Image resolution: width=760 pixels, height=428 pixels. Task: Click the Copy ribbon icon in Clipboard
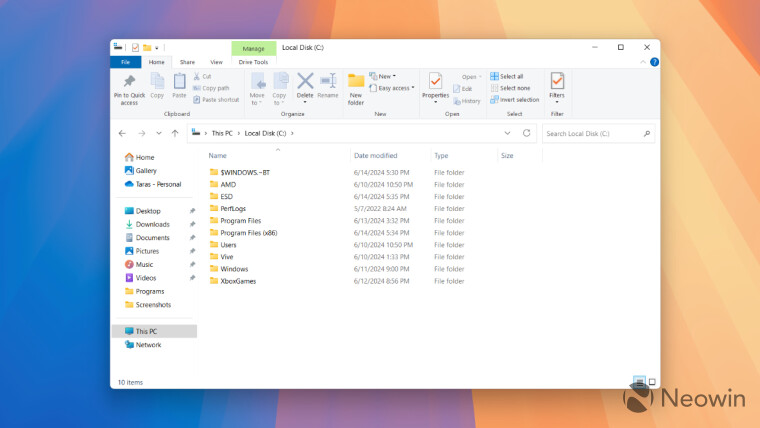157,81
